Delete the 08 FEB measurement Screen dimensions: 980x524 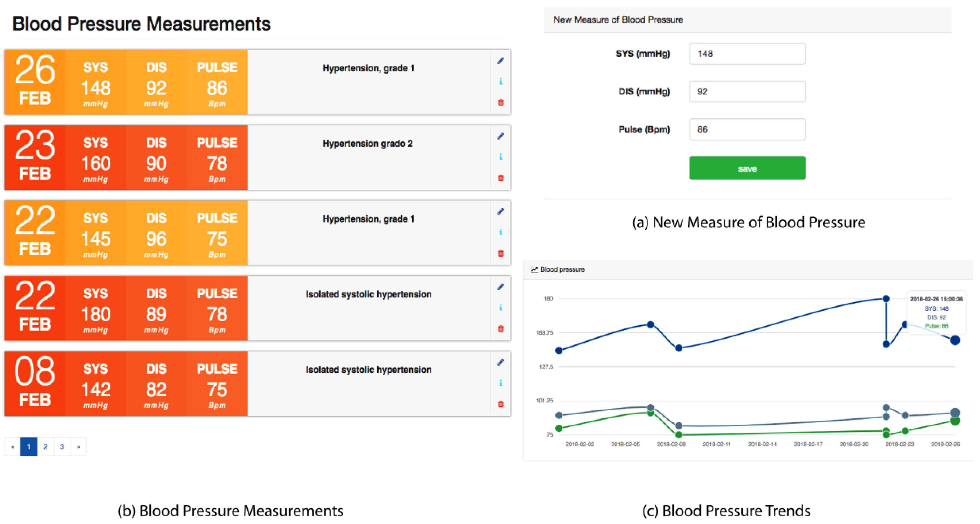click(x=500, y=404)
